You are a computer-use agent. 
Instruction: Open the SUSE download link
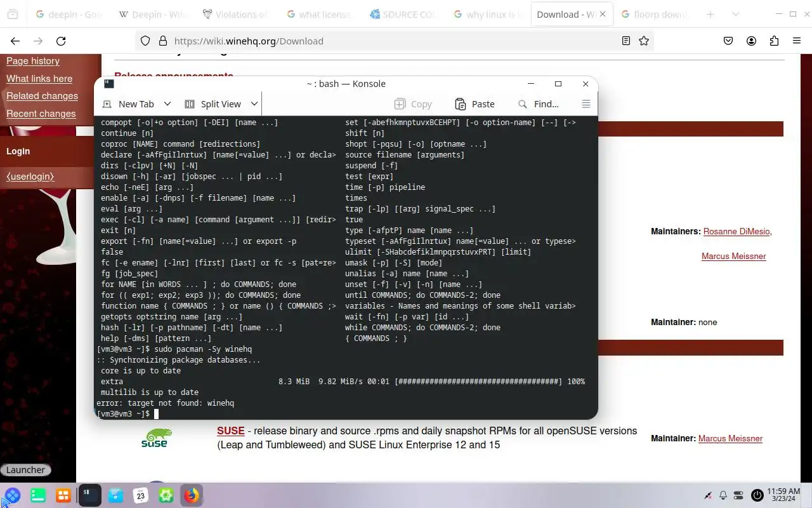pos(230,431)
